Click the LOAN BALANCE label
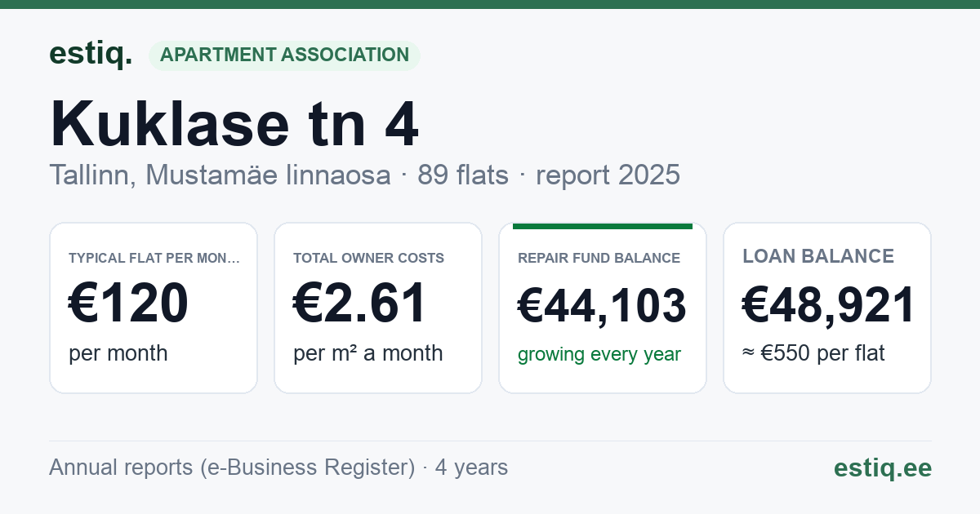This screenshot has width=980, height=514. 818,256
